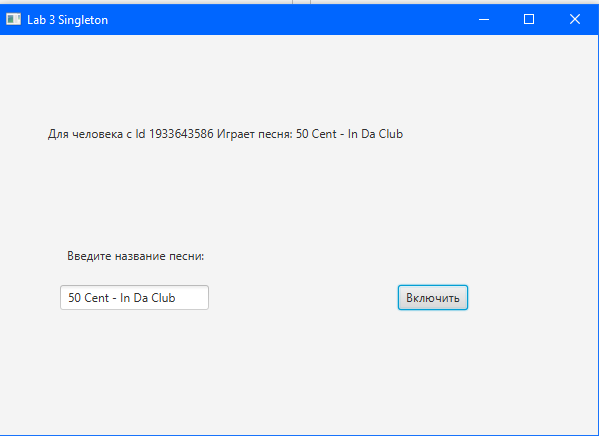Click the Включить button

click(433, 298)
